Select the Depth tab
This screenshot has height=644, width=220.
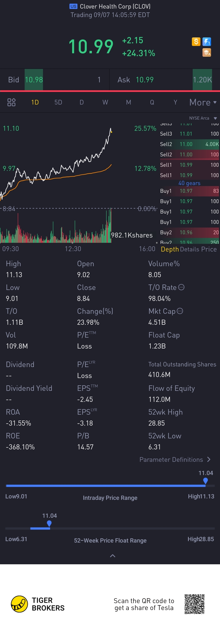pos(170,249)
